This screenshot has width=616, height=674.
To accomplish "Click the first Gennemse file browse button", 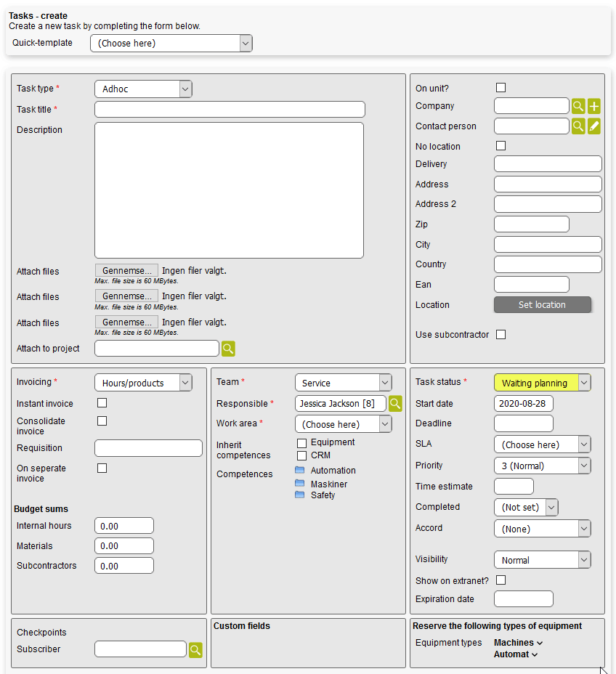I will tap(126, 271).
